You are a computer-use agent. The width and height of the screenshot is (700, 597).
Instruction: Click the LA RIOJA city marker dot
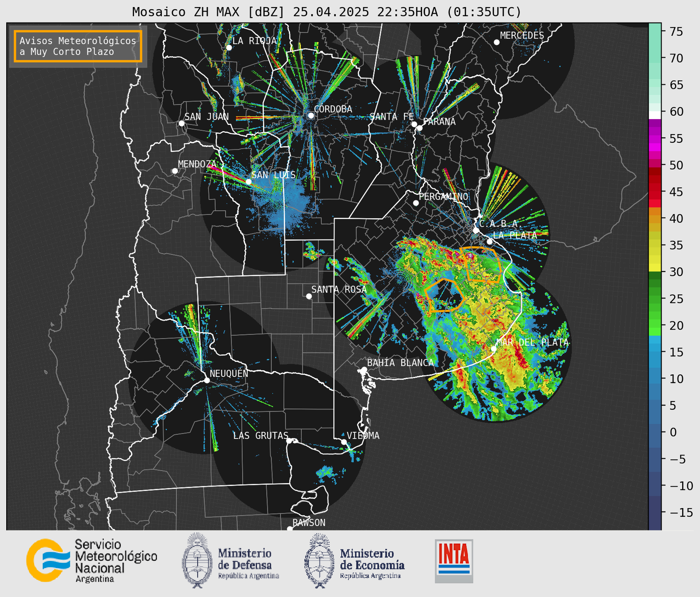pos(229,48)
